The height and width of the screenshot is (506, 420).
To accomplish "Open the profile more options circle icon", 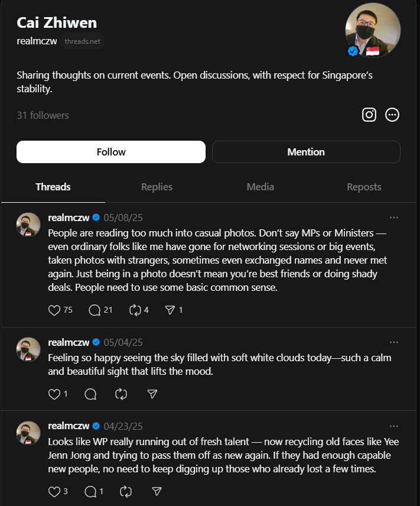I will (392, 115).
